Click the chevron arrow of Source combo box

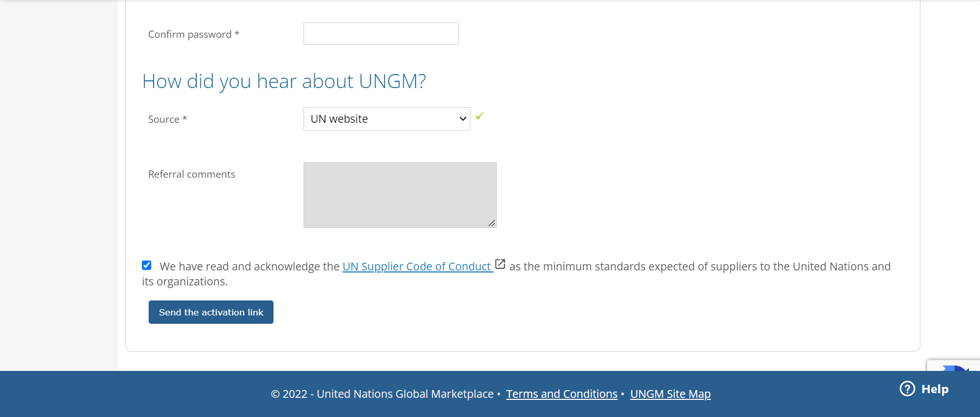tap(463, 119)
